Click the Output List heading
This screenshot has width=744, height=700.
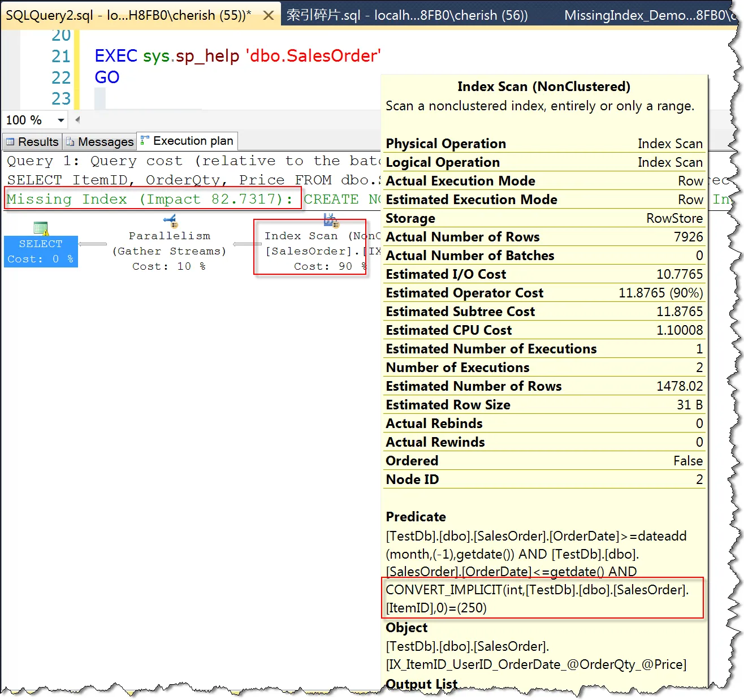(x=422, y=684)
